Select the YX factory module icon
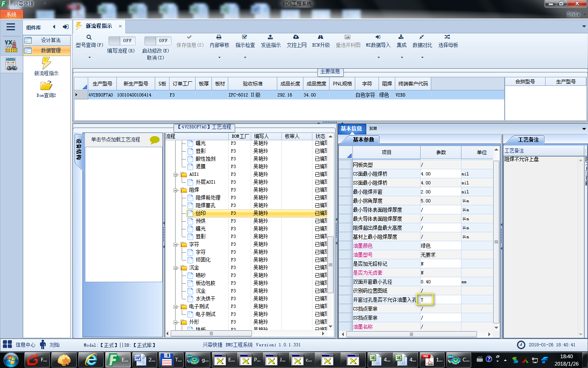 tap(11, 46)
